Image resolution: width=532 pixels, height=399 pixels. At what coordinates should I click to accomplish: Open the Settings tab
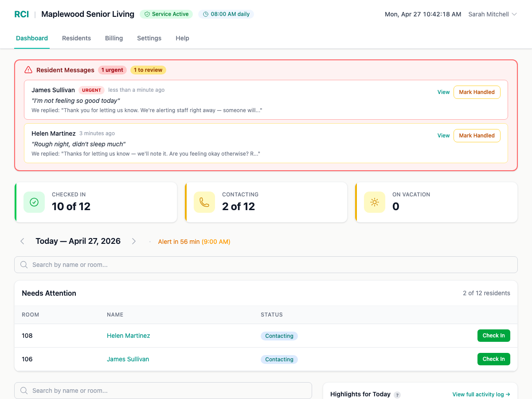pyautogui.click(x=149, y=38)
